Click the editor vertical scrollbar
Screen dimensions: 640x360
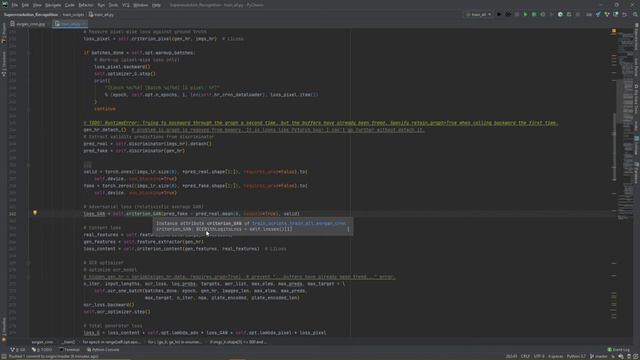(x=615, y=147)
